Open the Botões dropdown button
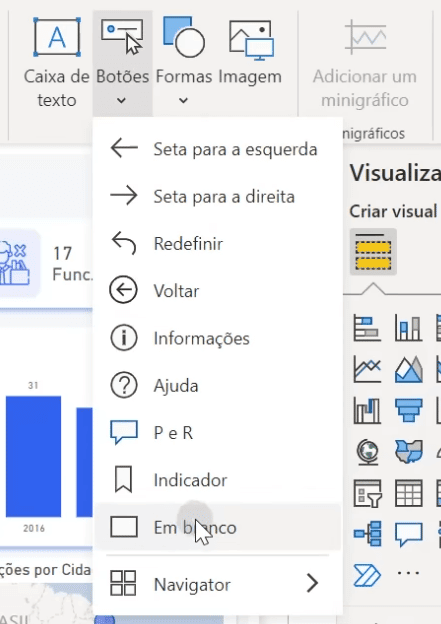 123,64
